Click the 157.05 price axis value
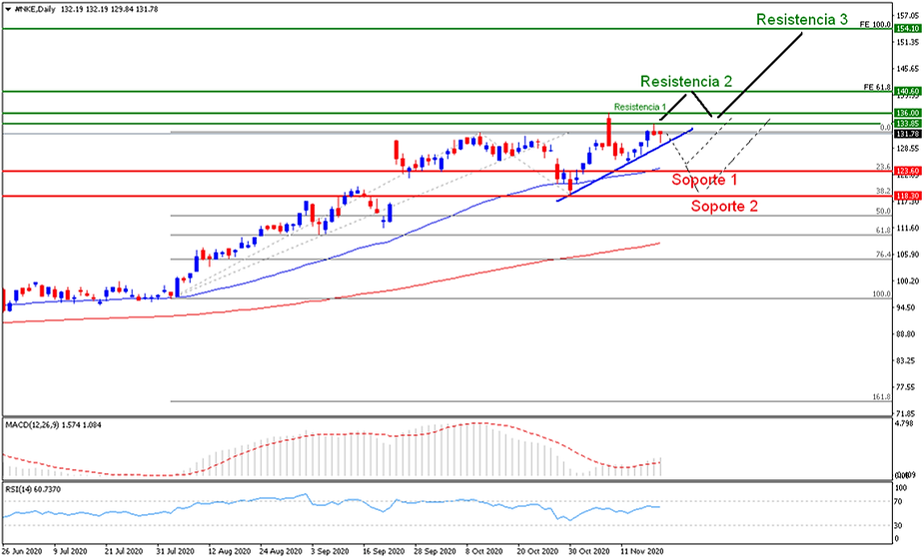The height and width of the screenshot is (560, 924). 906,15
